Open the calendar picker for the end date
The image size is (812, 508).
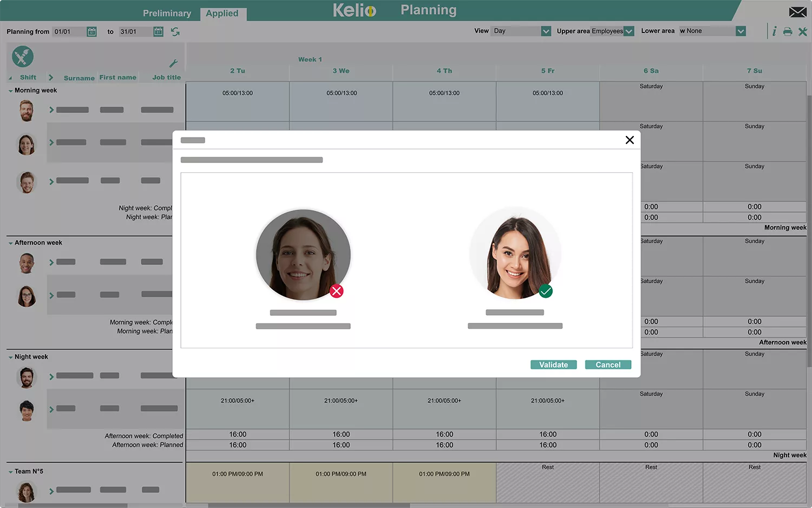tap(158, 31)
